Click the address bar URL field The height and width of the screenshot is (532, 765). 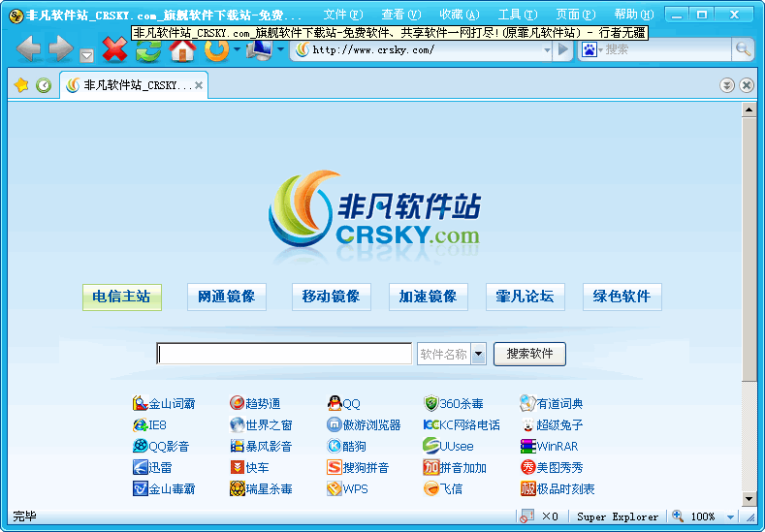(x=421, y=49)
